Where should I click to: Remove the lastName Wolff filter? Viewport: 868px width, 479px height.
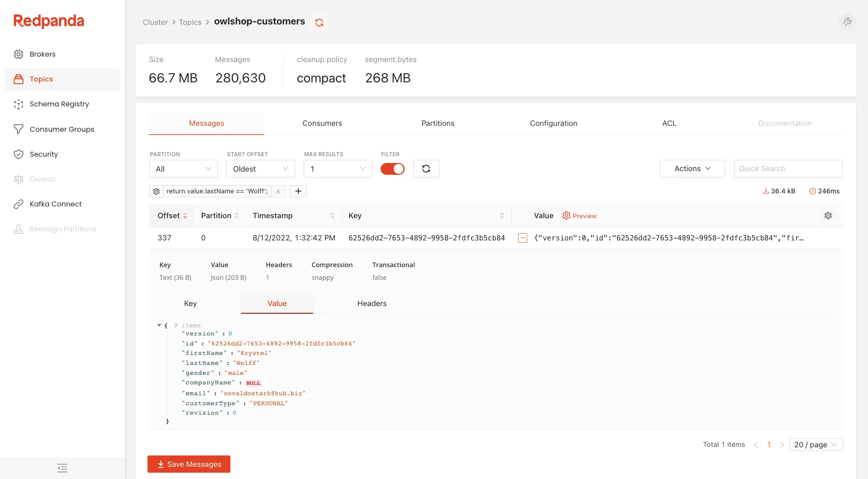click(x=278, y=191)
